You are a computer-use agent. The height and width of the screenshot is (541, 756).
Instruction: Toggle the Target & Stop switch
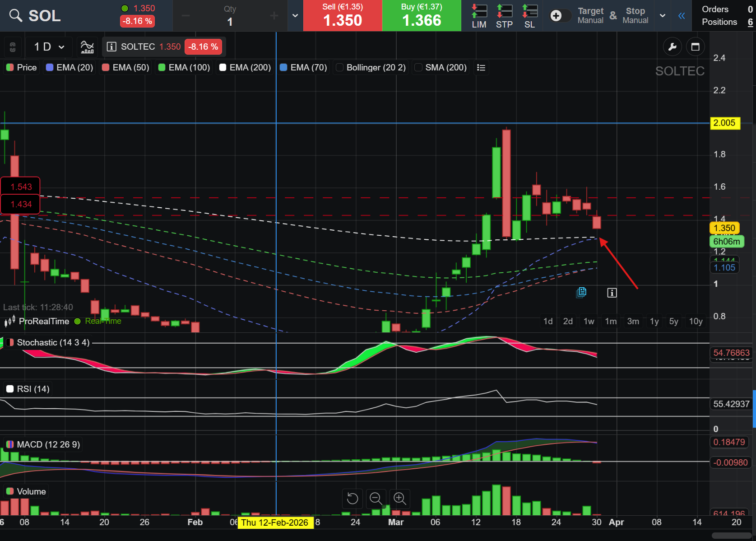point(560,16)
